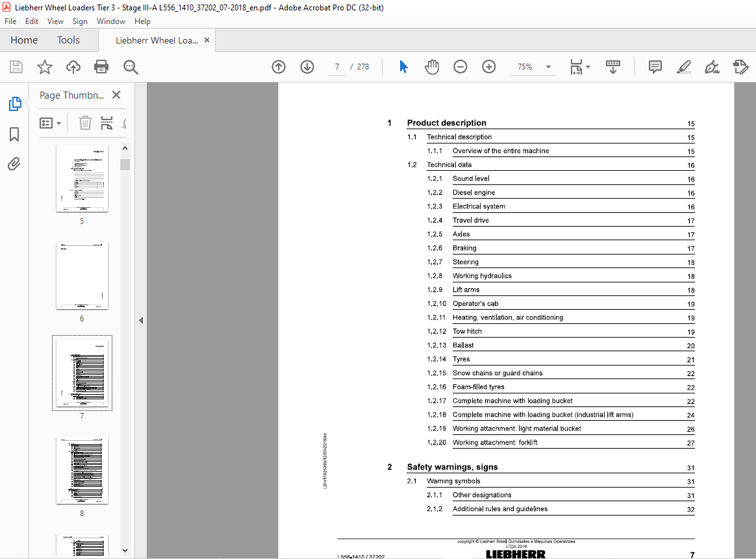Viewport: 756px width, 559px height.
Task: Open 'Safety warnings, signs' contents entry
Action: [452, 467]
